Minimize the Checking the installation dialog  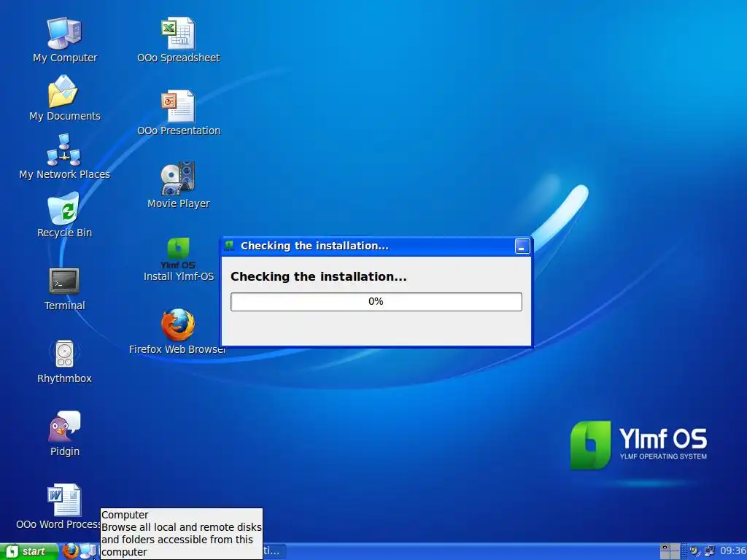point(522,246)
